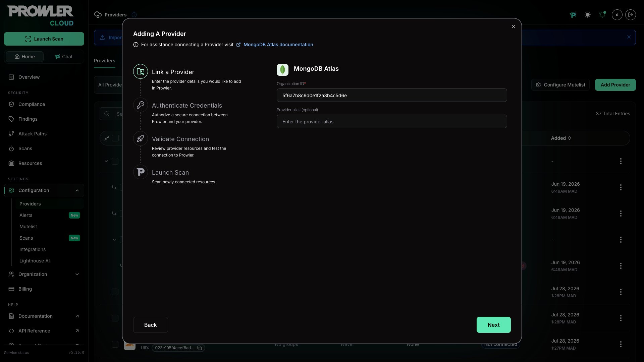This screenshot has width=644, height=362.
Task: Toggle light theme sun icon
Action: [588, 15]
